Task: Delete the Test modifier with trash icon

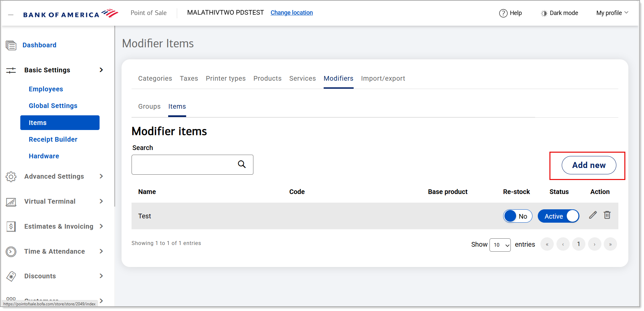Action: tap(607, 215)
